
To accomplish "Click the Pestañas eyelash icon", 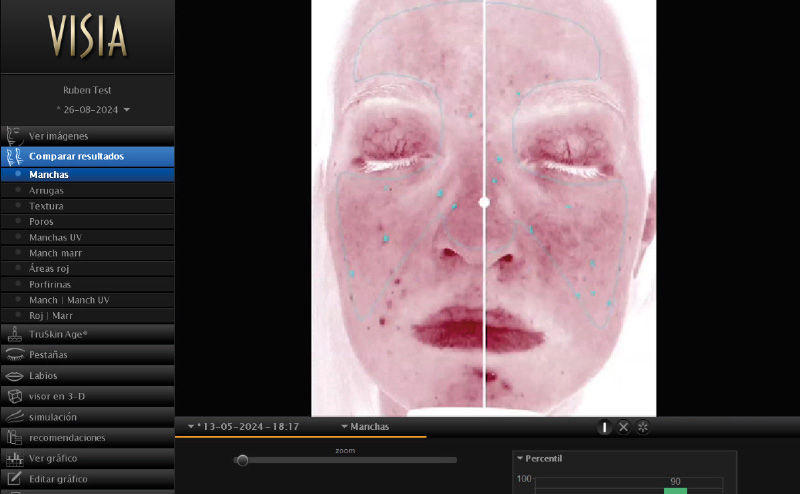I will point(14,354).
